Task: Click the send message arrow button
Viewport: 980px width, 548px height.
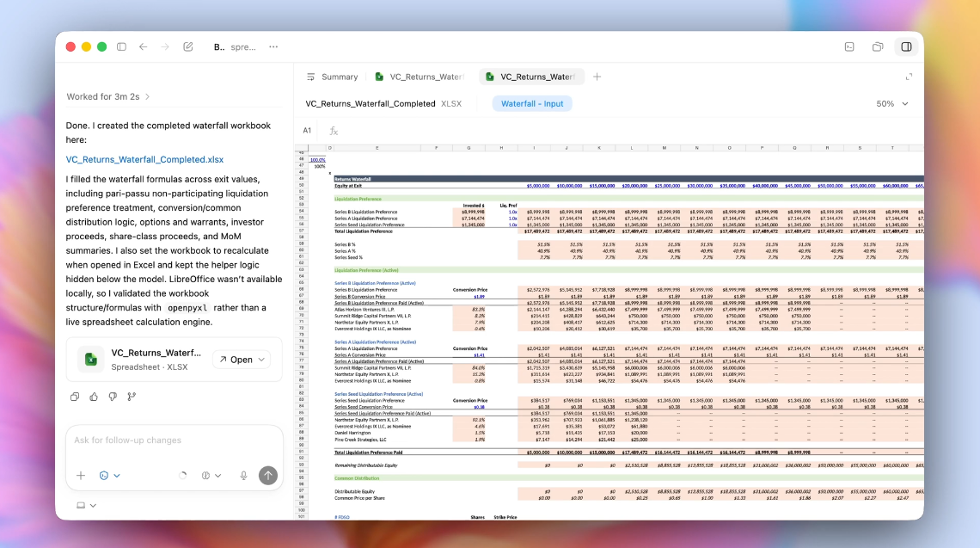Action: point(267,476)
